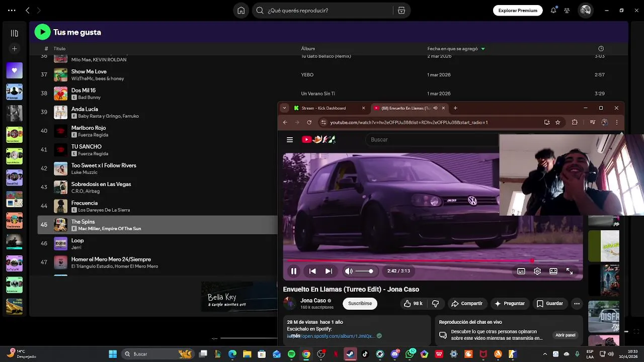Pause the YouTube video
Screen dimensions: 644x362
294,271
